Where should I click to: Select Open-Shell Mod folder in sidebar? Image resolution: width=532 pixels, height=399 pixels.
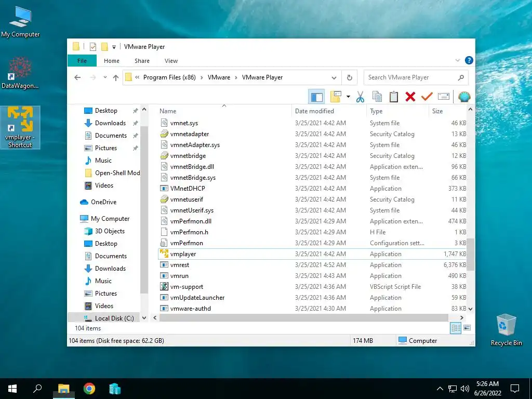pyautogui.click(x=112, y=173)
